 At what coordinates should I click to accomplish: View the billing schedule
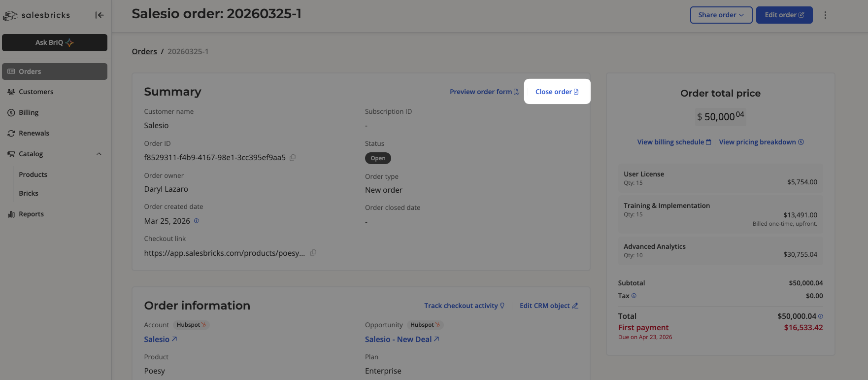[674, 142]
